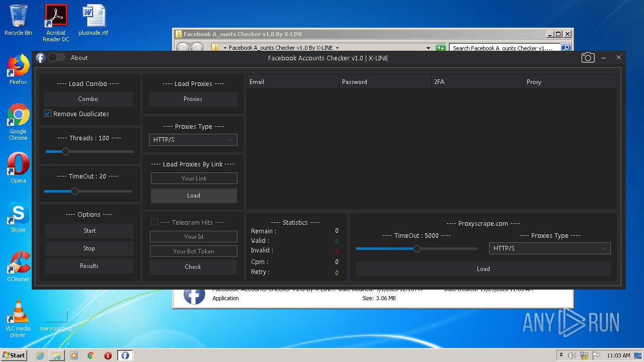Open Internet Explorer in taskbar

(x=40, y=355)
